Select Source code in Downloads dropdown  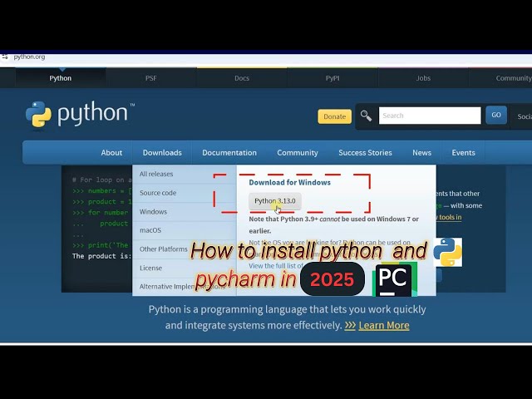point(185,193)
